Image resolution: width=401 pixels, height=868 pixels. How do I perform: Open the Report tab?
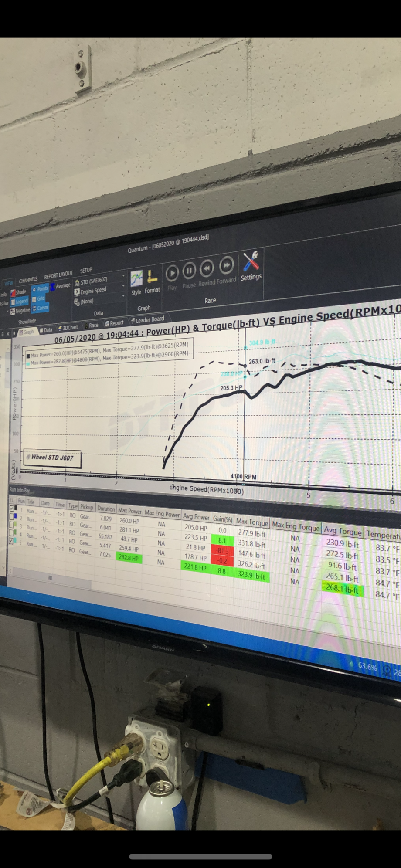[x=114, y=323]
